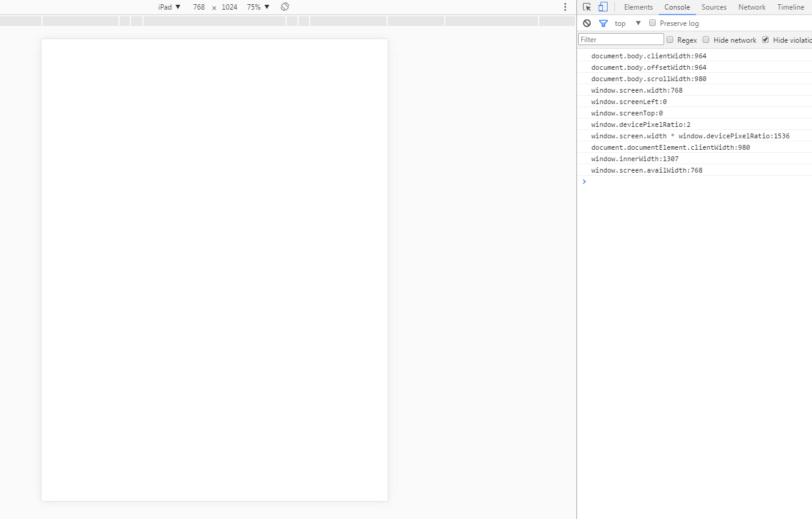This screenshot has width=812, height=519.
Task: Open the device toolbar three-dot menu
Action: click(565, 7)
